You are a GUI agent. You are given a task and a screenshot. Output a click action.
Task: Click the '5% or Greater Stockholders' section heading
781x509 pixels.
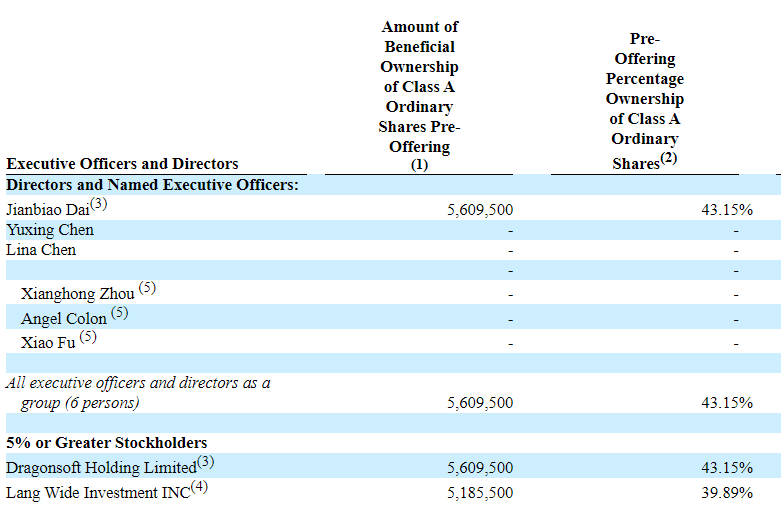pos(106,442)
